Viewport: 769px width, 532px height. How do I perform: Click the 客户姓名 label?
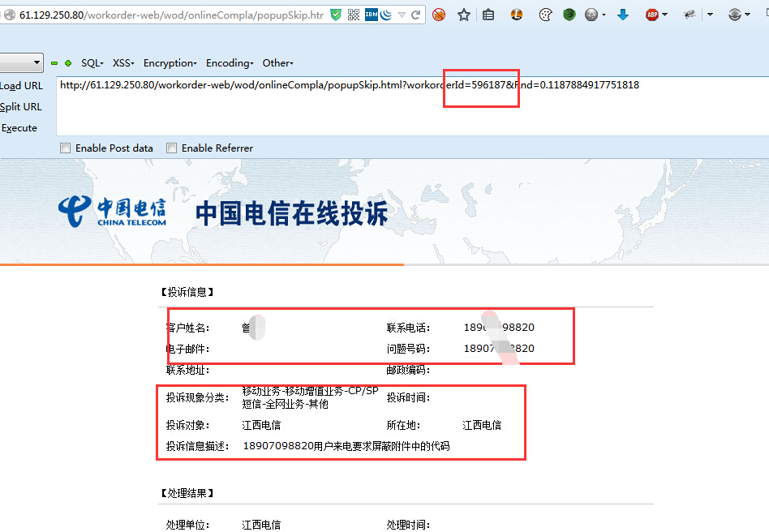pyautogui.click(x=188, y=328)
